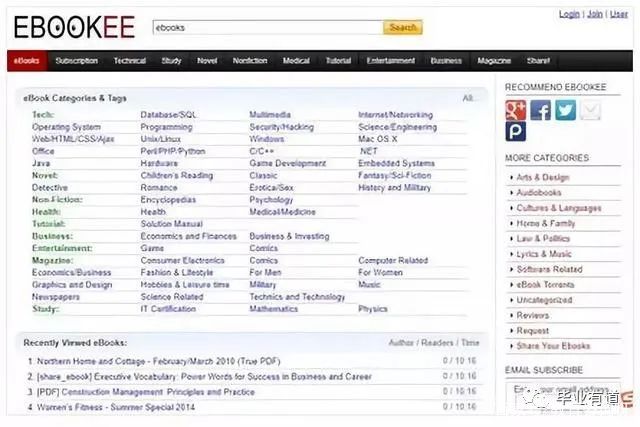Click the yellow Search button
640x427 pixels.
click(x=402, y=27)
